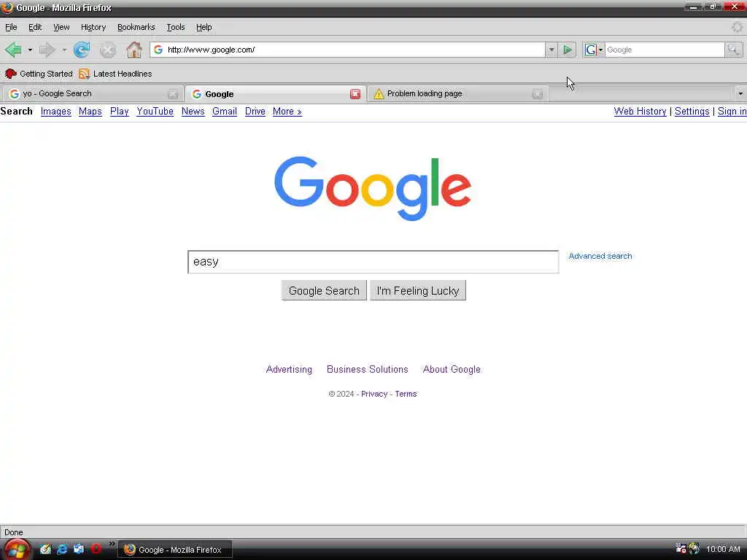Open the Help menu
The width and height of the screenshot is (747, 560).
(204, 27)
